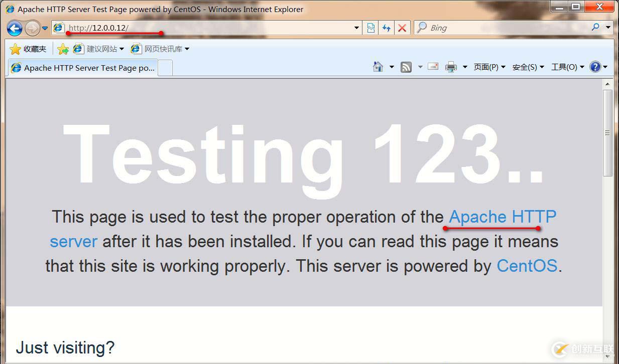
Task: Click the Add to Favorites bar icon
Action: coord(63,49)
